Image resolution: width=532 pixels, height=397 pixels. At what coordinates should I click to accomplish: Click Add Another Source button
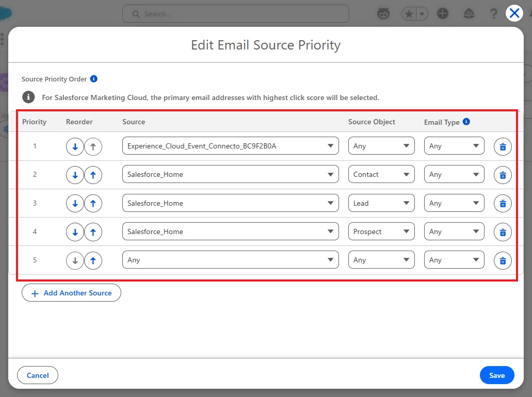coord(71,293)
